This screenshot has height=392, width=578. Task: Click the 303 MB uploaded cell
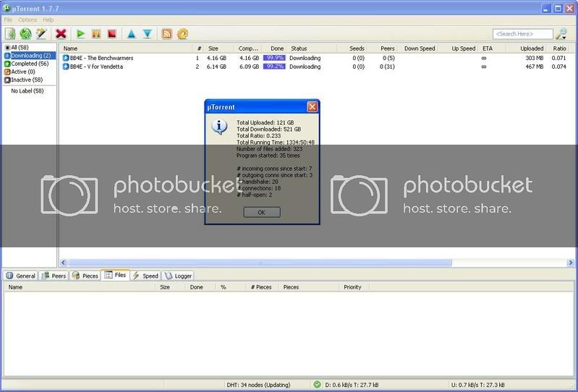[535, 58]
